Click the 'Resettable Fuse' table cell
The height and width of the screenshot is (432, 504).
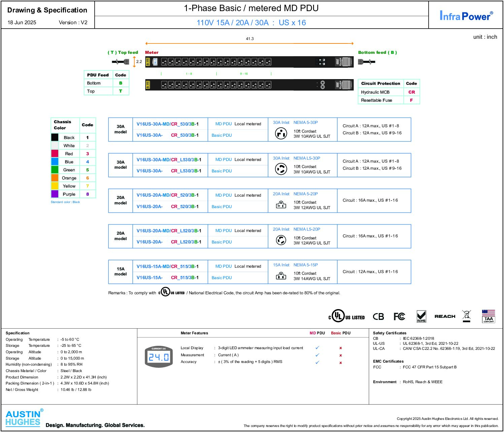380,100
